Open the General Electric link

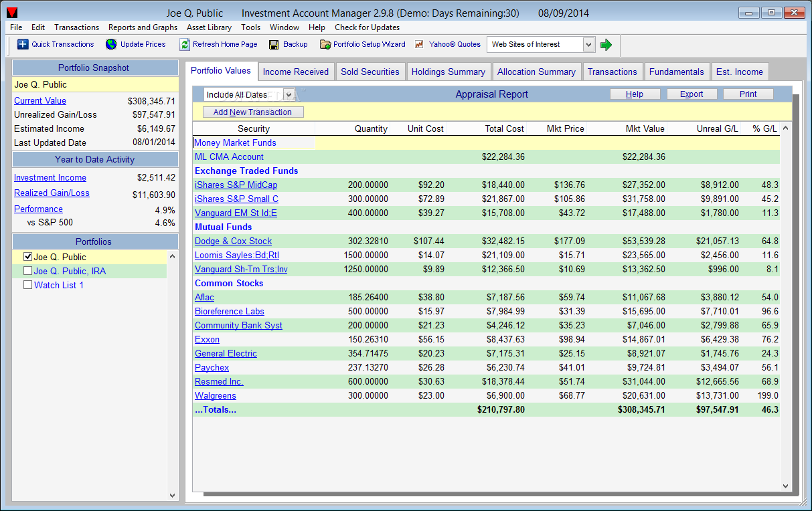(x=226, y=354)
